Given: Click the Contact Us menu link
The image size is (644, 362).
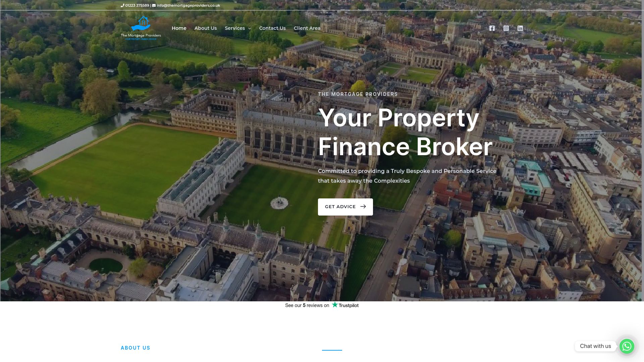Looking at the screenshot, I should pyautogui.click(x=272, y=28).
